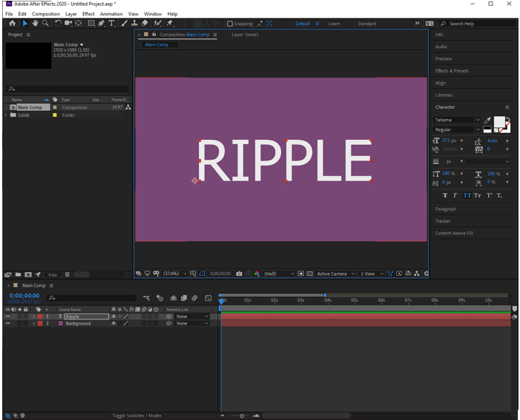The width and height of the screenshot is (520, 420).
Task: Select the Clone Stamp tool
Action: [135, 23]
